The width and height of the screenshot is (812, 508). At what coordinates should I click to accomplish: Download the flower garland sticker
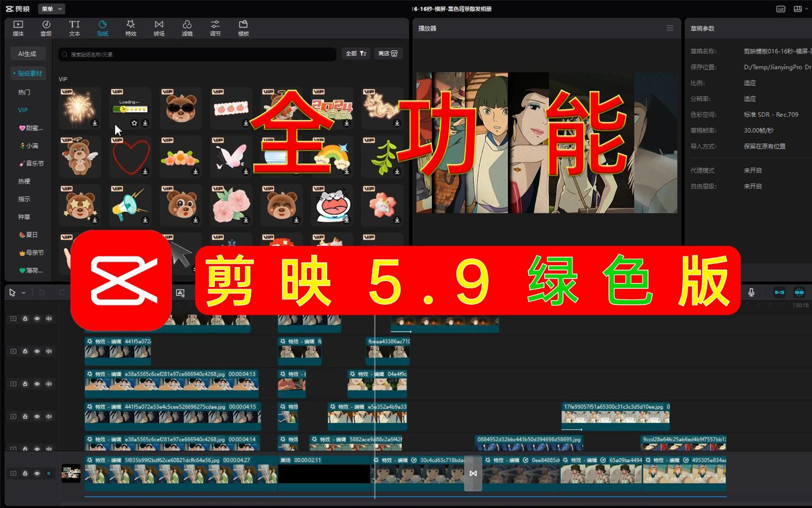195,172
